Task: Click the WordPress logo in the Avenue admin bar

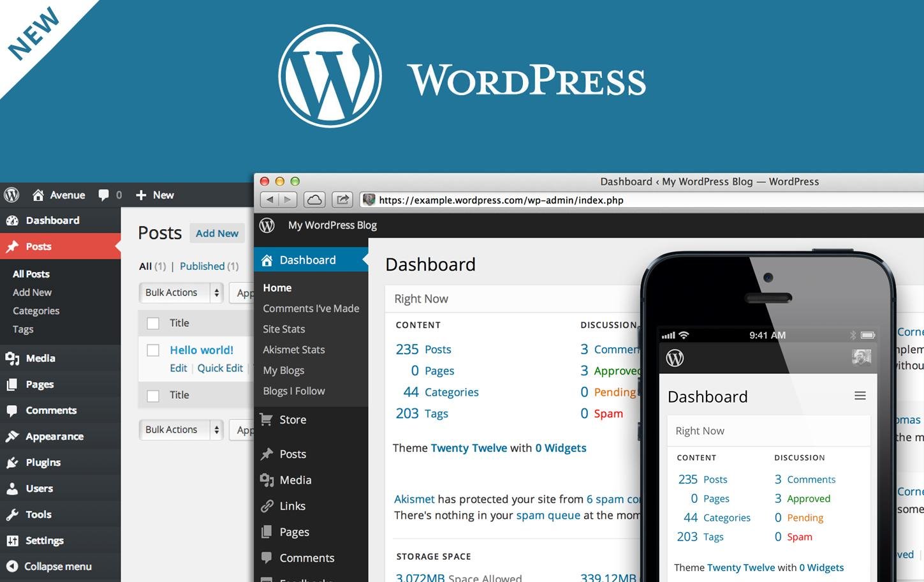Action: point(11,195)
